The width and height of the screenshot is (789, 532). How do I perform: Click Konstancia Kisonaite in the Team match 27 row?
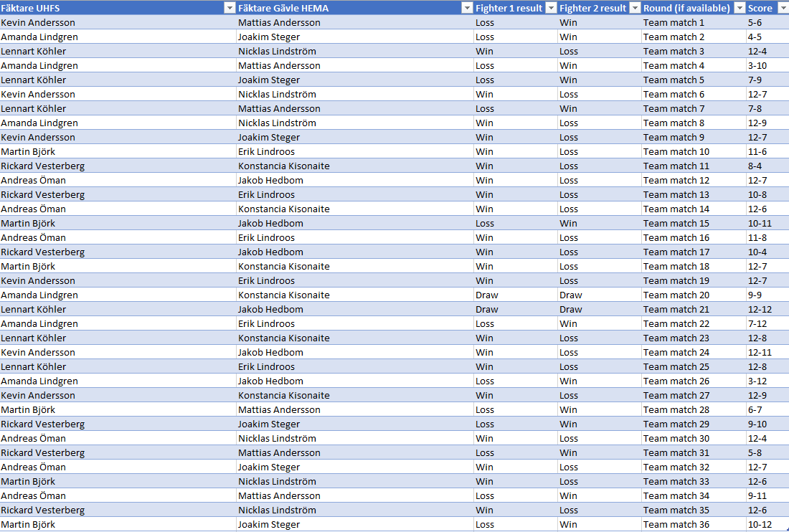click(355, 395)
